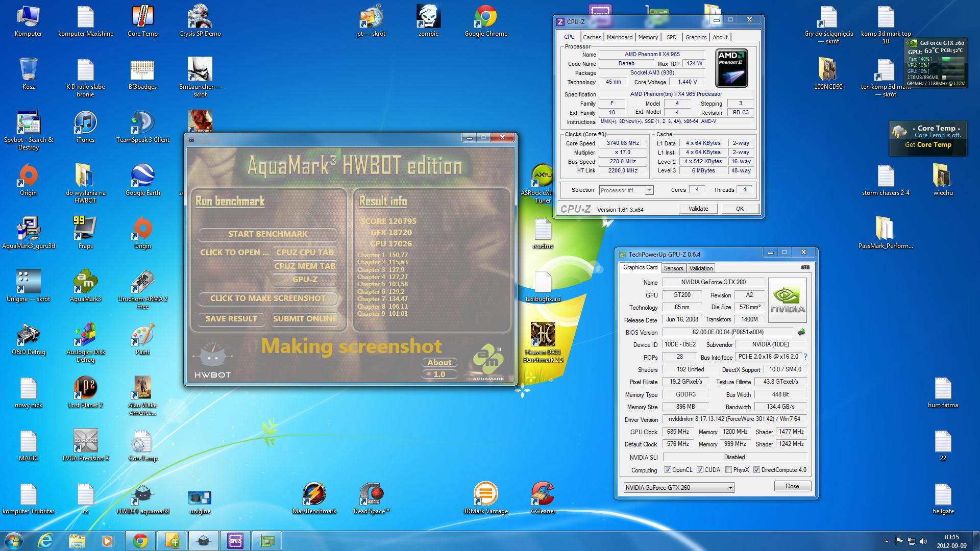Open Paint desktop shortcut

(x=142, y=339)
